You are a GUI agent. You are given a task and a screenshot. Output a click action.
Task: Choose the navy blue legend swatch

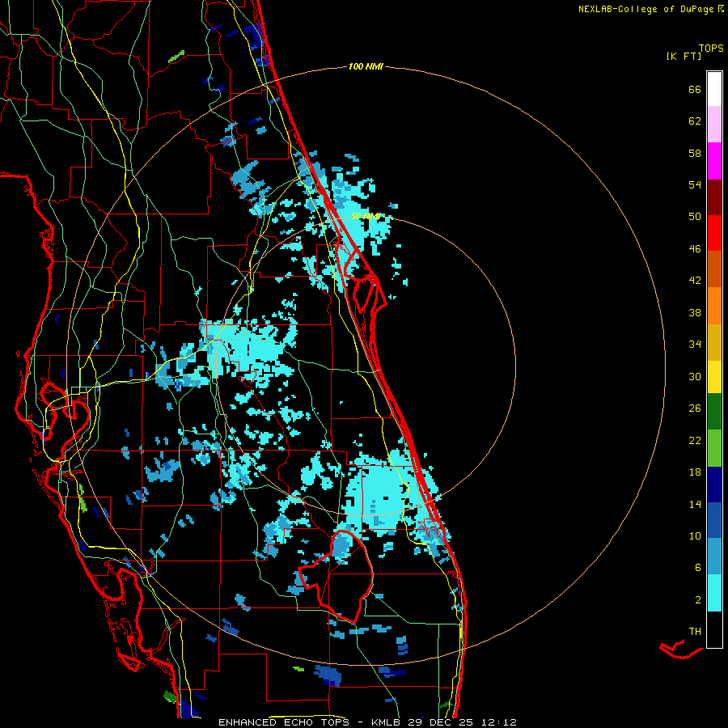[x=714, y=485]
